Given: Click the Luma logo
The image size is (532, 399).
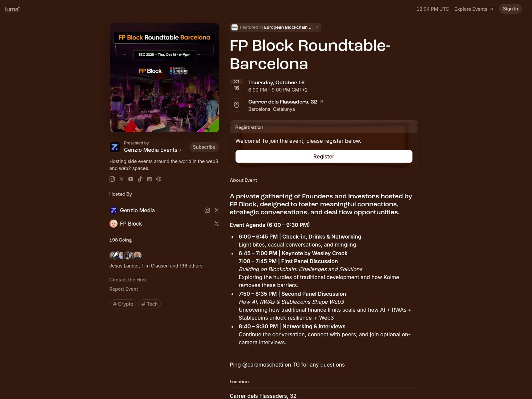Looking at the screenshot, I should pos(12,9).
